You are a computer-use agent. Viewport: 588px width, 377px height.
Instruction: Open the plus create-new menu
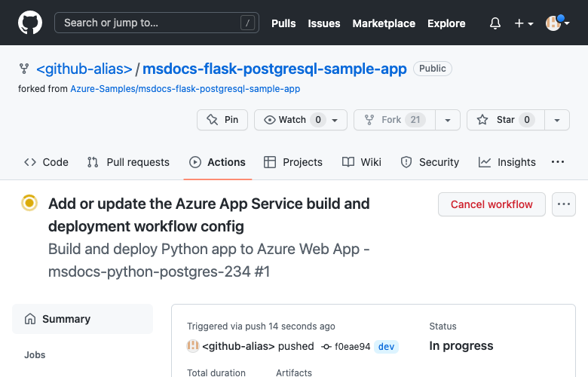tap(524, 23)
